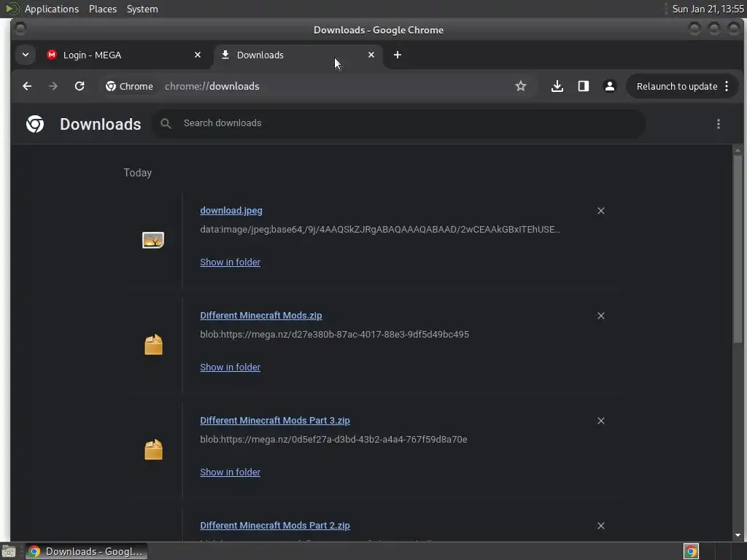Click Downloads - Google Chrome taskbar button

point(86,551)
